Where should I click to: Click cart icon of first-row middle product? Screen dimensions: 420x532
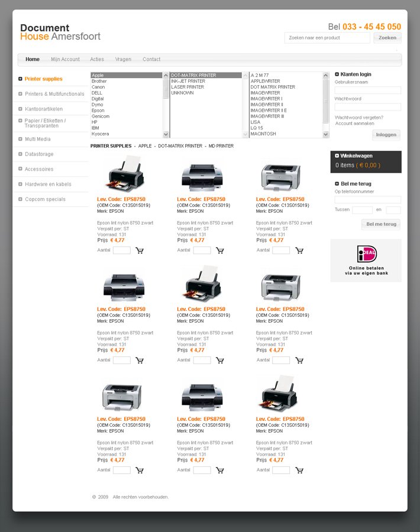[x=220, y=251]
